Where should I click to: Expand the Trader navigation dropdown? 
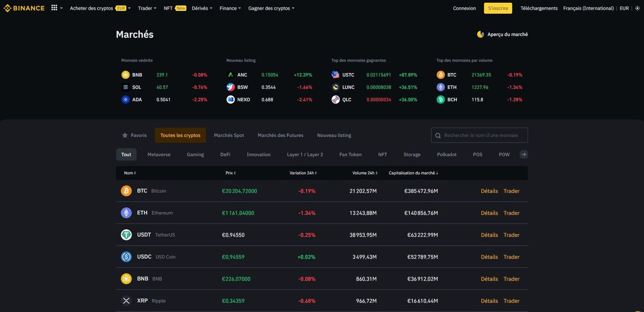pyautogui.click(x=147, y=8)
